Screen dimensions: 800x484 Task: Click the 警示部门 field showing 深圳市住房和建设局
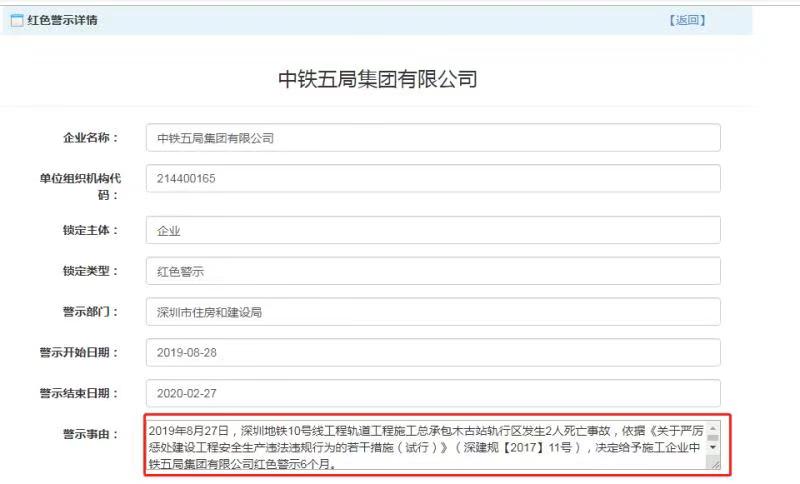[433, 312]
